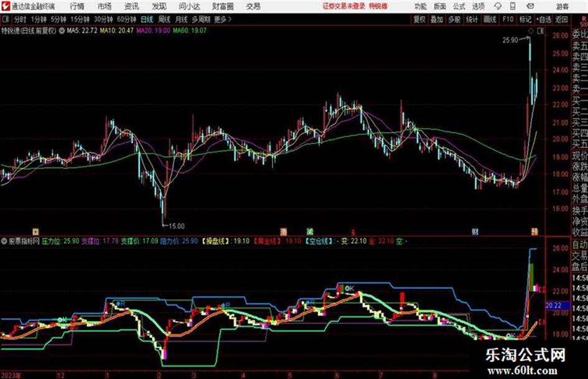Viewport: 588px width, 379px height.
Task: Expand main chart indicator dropdown beside 特锐德(日线,前复权)
Action: pyautogui.click(x=62, y=30)
